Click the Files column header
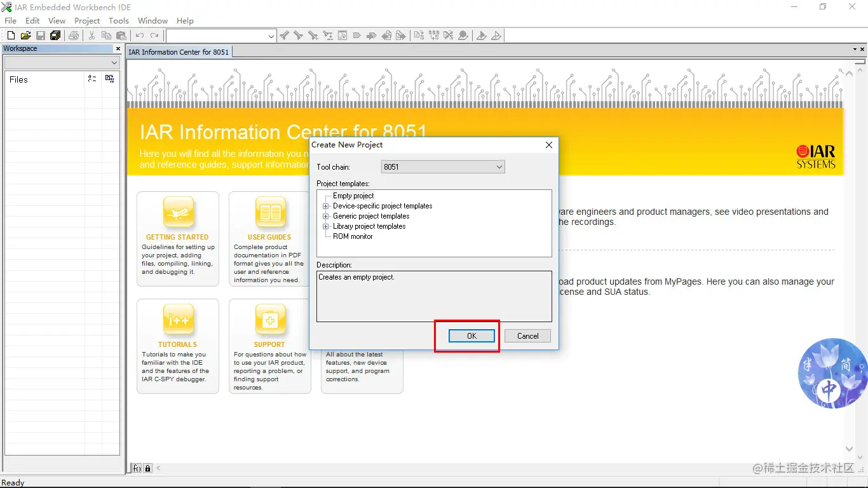The image size is (868, 488). point(45,79)
